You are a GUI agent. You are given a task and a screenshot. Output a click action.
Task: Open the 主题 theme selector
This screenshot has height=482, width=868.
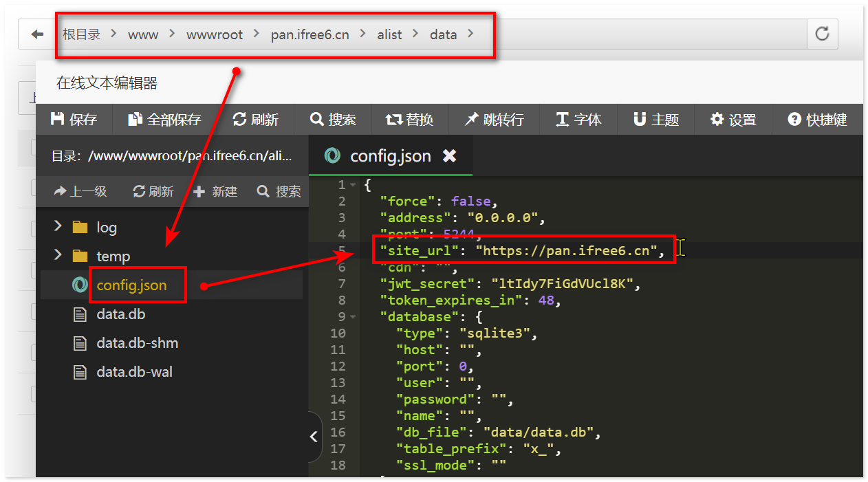tap(655, 120)
